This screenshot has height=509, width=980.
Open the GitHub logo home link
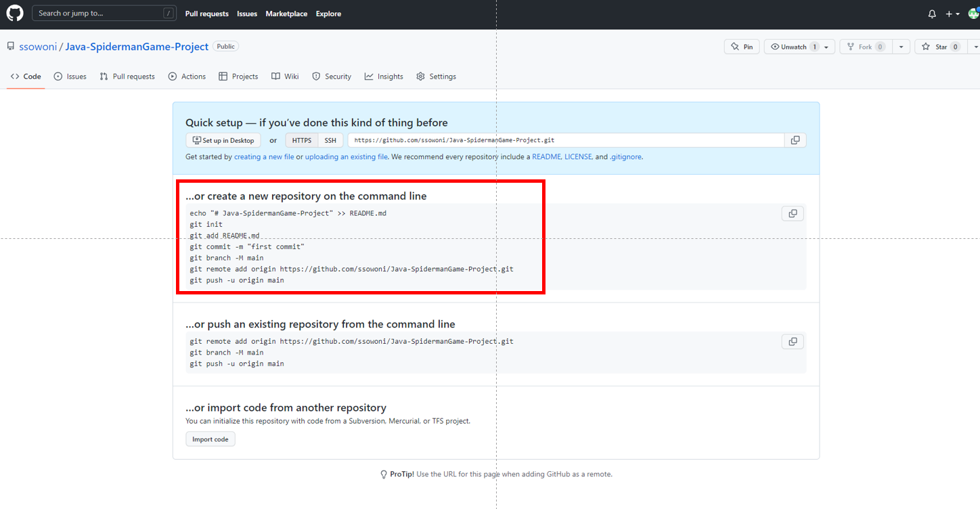point(14,14)
